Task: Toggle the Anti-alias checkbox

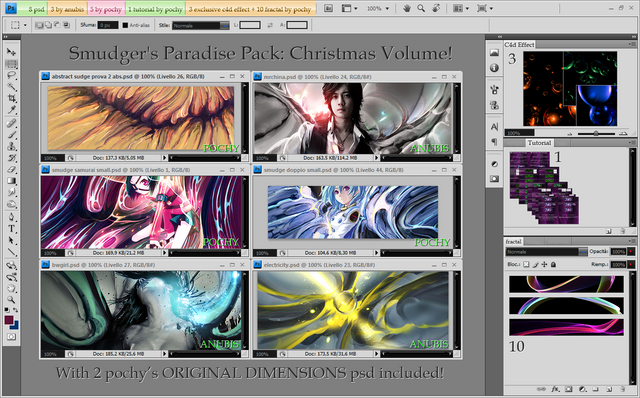Action: tap(125, 25)
